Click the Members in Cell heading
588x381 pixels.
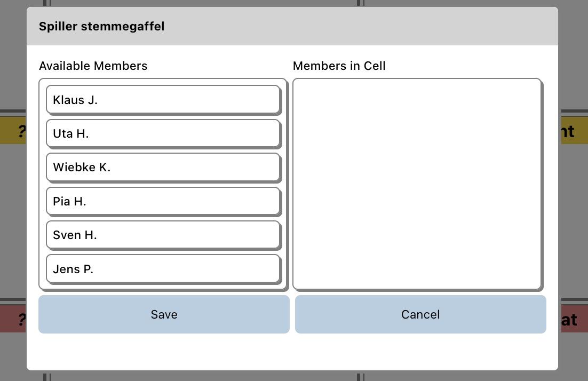(x=339, y=66)
